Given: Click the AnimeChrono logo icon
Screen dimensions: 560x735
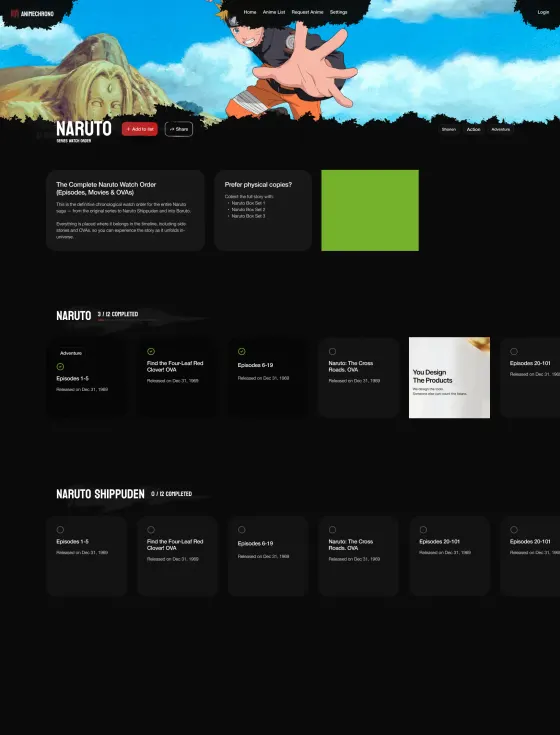Looking at the screenshot, I should [x=15, y=13].
